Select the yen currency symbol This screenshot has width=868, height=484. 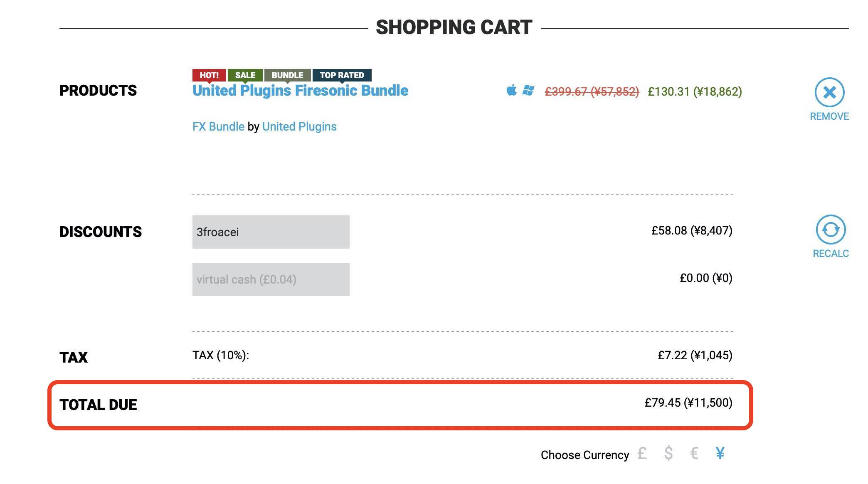point(720,453)
